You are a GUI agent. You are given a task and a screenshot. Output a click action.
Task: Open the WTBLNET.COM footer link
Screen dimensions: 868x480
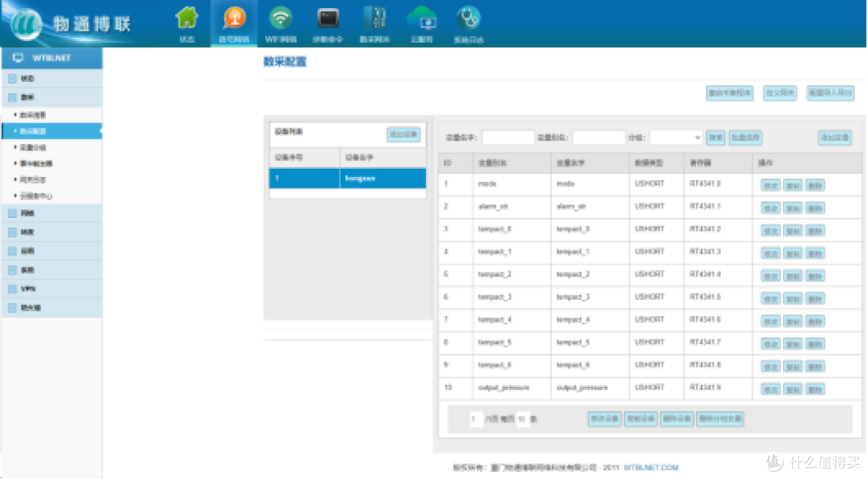coord(651,468)
